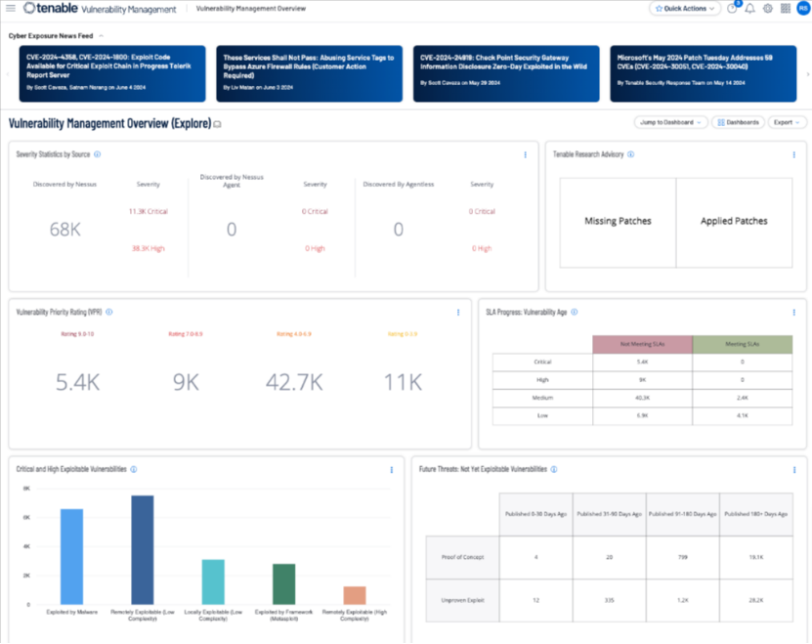Show info for Vulnerability Priority Rating
The image size is (812, 644).
(x=109, y=312)
